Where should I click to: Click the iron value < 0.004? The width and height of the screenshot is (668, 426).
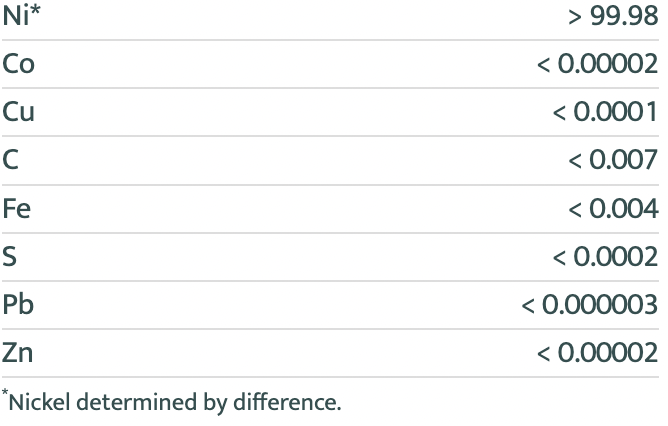pyautogui.click(x=614, y=208)
